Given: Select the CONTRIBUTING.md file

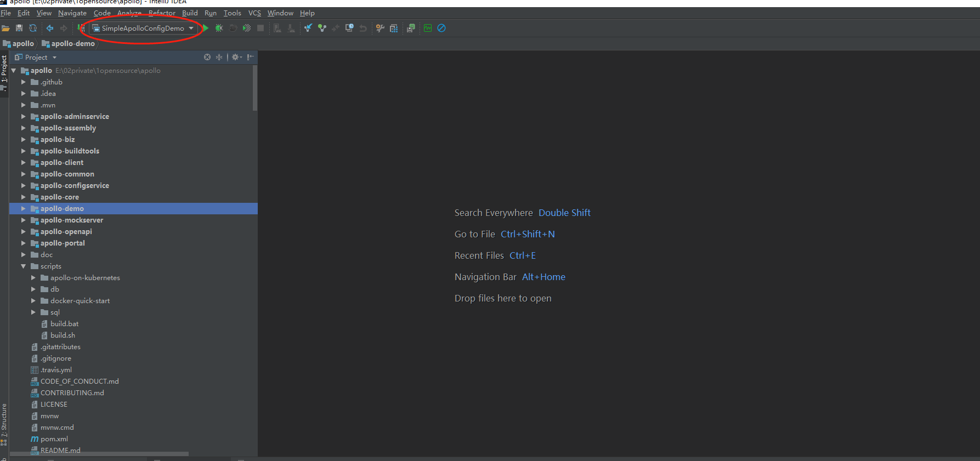Looking at the screenshot, I should (67, 393).
